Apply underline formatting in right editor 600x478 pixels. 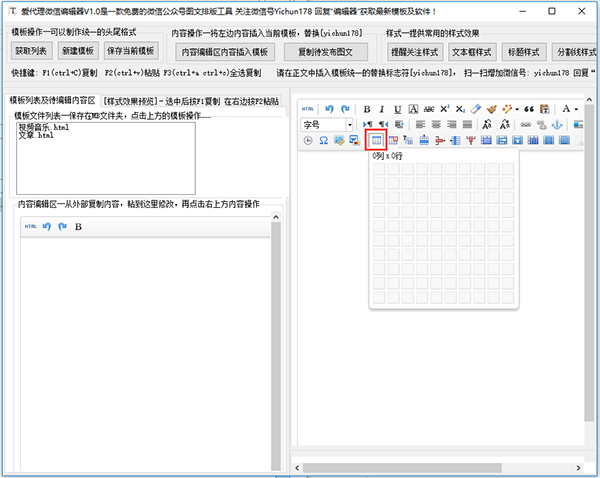click(x=399, y=108)
